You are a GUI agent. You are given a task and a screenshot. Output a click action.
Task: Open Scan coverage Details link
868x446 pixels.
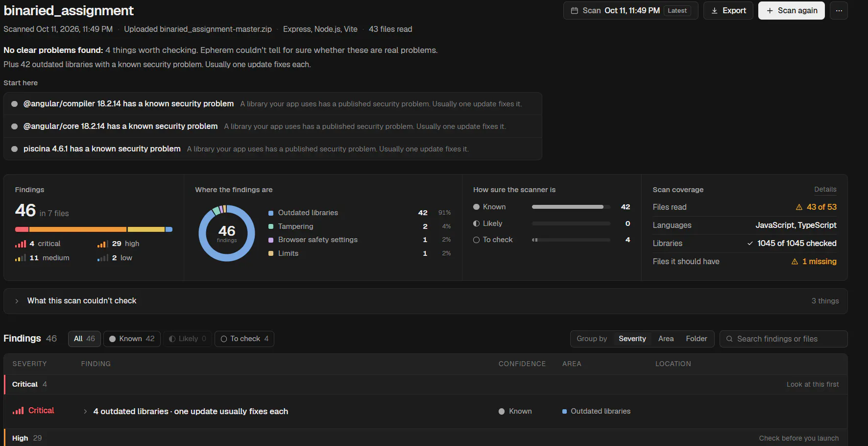pos(825,189)
